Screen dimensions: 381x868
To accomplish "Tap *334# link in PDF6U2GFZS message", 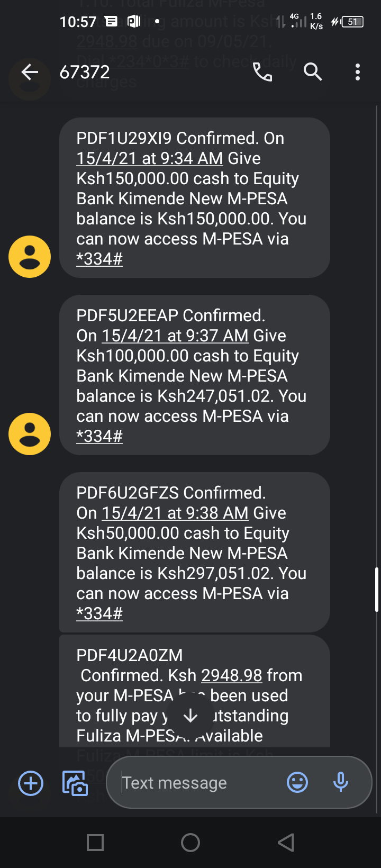I will point(99,613).
